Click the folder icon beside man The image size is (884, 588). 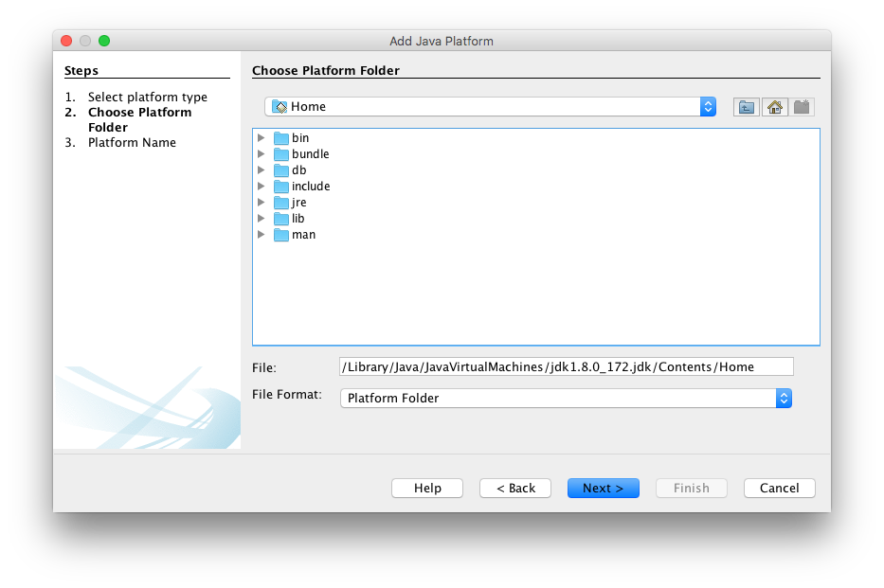[281, 234]
